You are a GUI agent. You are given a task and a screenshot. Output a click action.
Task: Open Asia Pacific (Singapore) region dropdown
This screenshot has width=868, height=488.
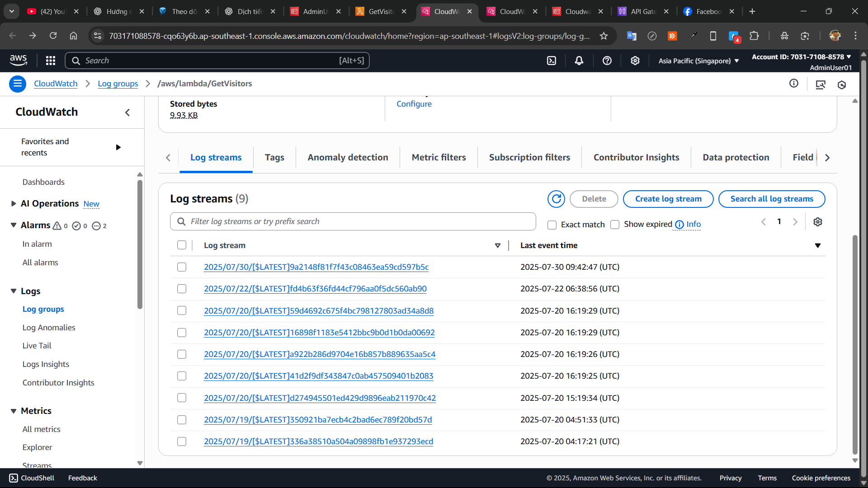pyautogui.click(x=699, y=61)
